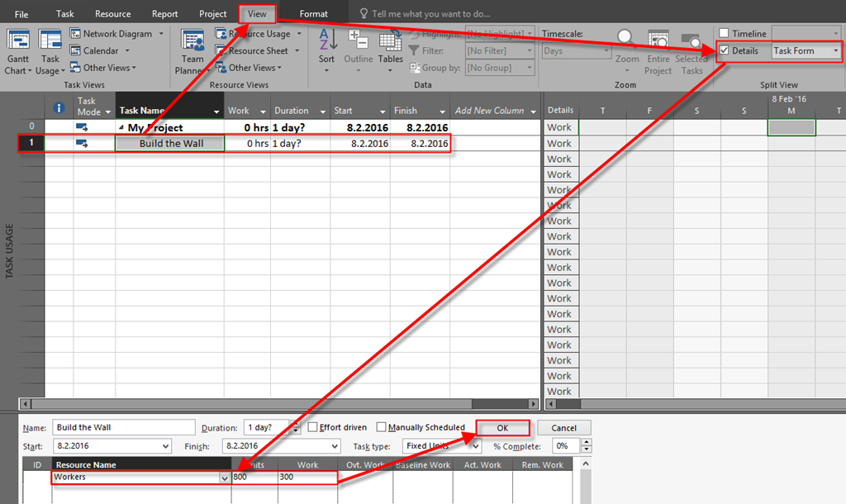Switch to the Resource ribbon tab
846x504 pixels.
pos(112,14)
